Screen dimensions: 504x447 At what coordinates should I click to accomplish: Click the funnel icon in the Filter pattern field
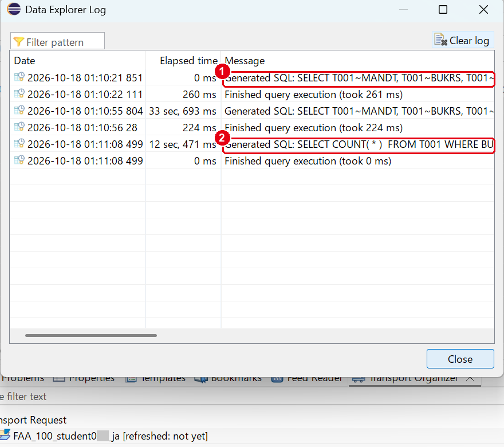(x=19, y=41)
